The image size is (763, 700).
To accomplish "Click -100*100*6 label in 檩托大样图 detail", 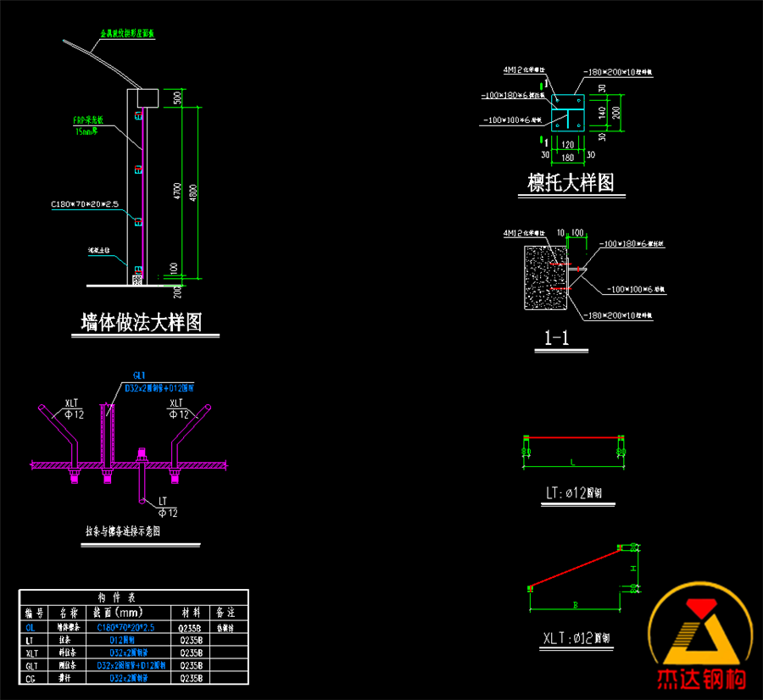I will pyautogui.click(x=512, y=119).
